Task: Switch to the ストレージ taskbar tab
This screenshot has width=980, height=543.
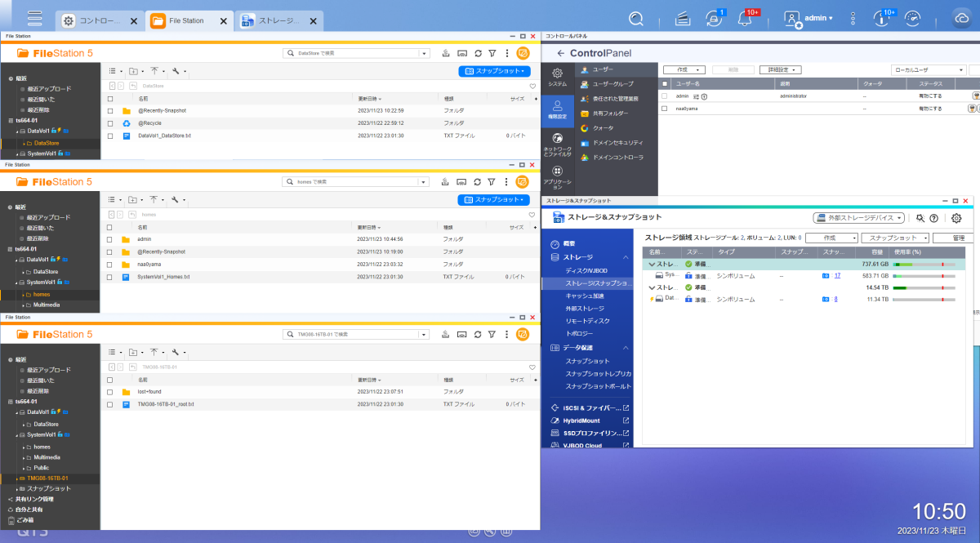Action: 278,20
